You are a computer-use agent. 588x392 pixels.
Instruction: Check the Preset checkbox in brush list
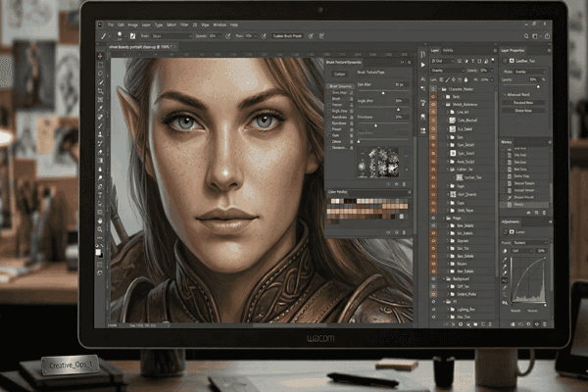[329, 129]
